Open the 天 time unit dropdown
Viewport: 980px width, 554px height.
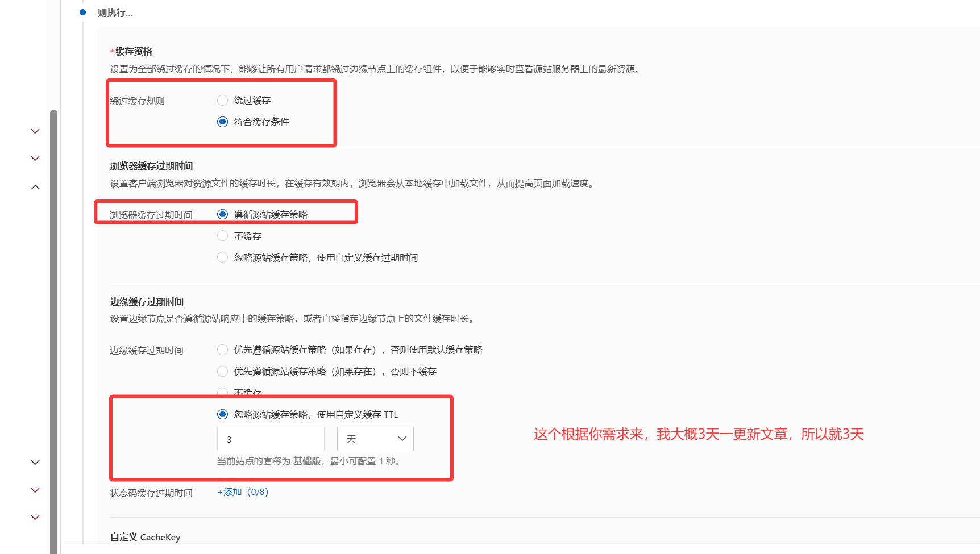tap(375, 439)
